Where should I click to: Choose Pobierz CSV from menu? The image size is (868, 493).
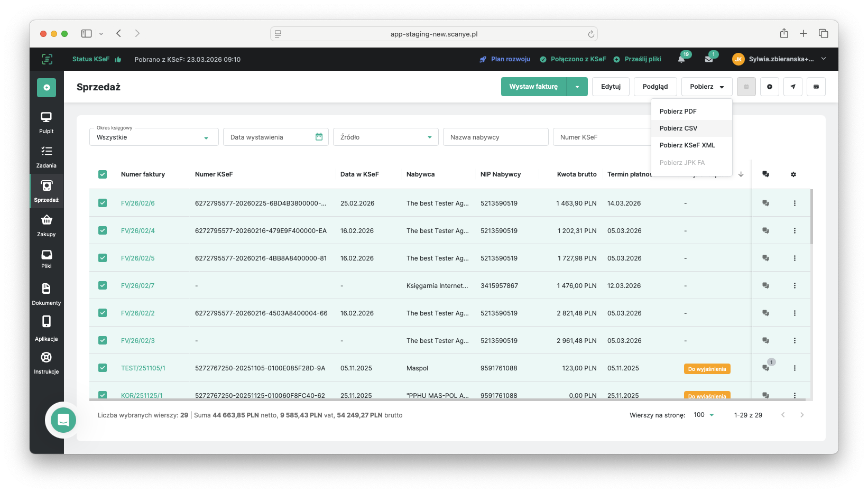tap(691, 128)
